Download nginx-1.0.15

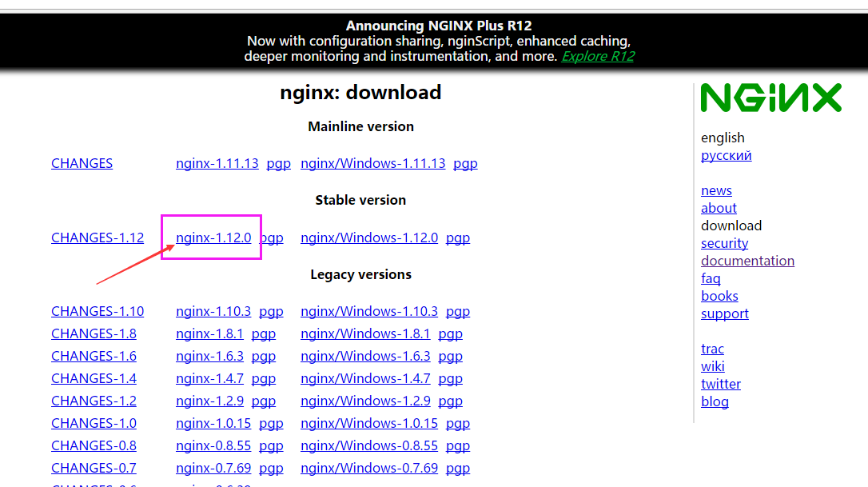[213, 423]
